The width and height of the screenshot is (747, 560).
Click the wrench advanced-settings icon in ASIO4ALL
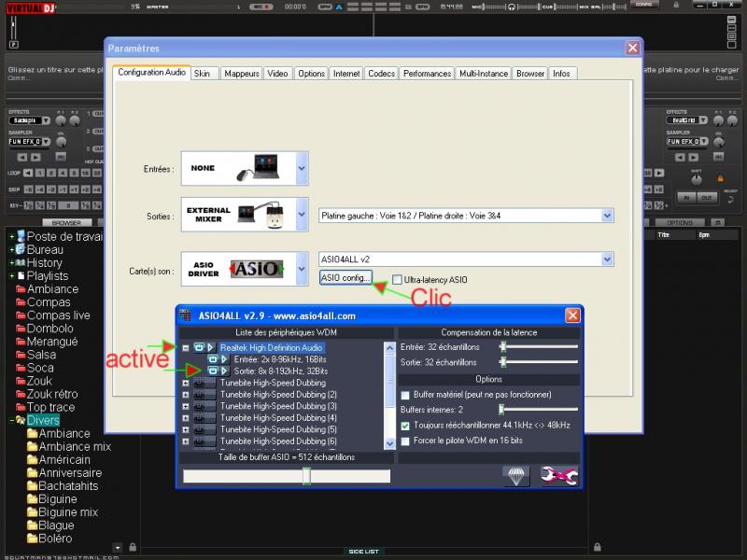558,476
